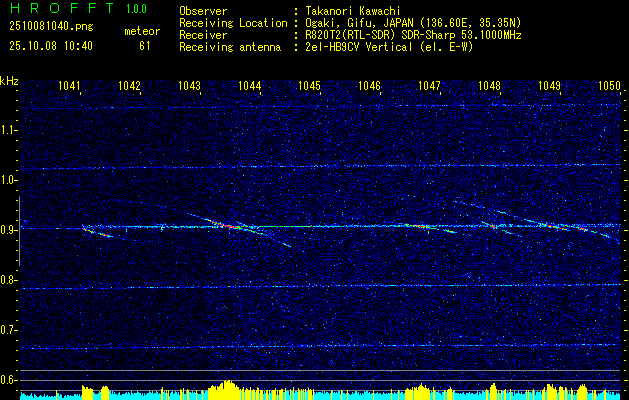
Task: Click the 0.7 kHz frequency label
Action: click(8, 330)
